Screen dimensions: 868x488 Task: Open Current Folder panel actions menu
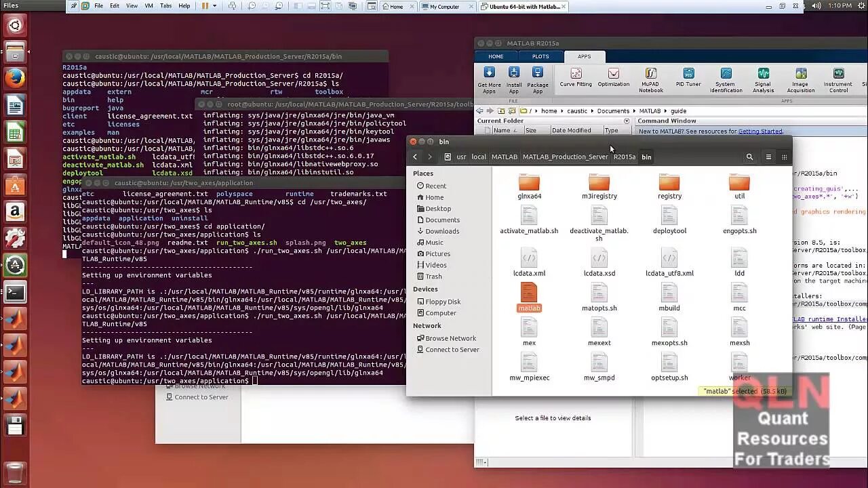[627, 121]
